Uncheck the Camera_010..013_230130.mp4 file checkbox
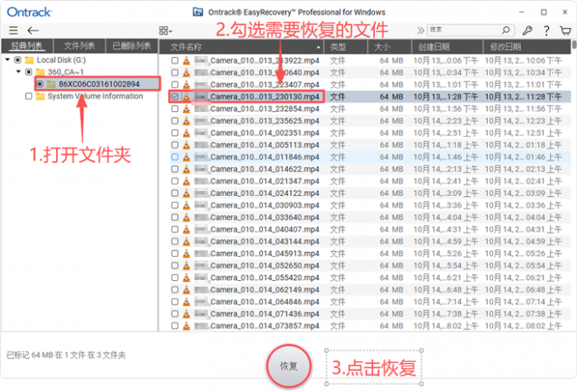Screen dimensions: 577x392 175,98
